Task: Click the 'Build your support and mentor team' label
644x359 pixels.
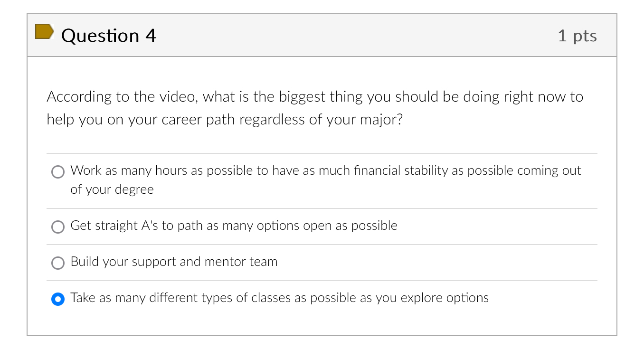Action: click(x=174, y=262)
